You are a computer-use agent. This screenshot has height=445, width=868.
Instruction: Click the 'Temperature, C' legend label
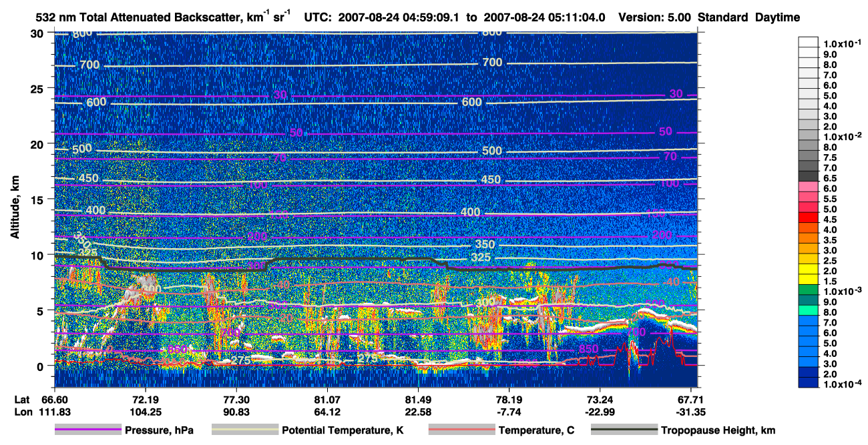coord(536,431)
